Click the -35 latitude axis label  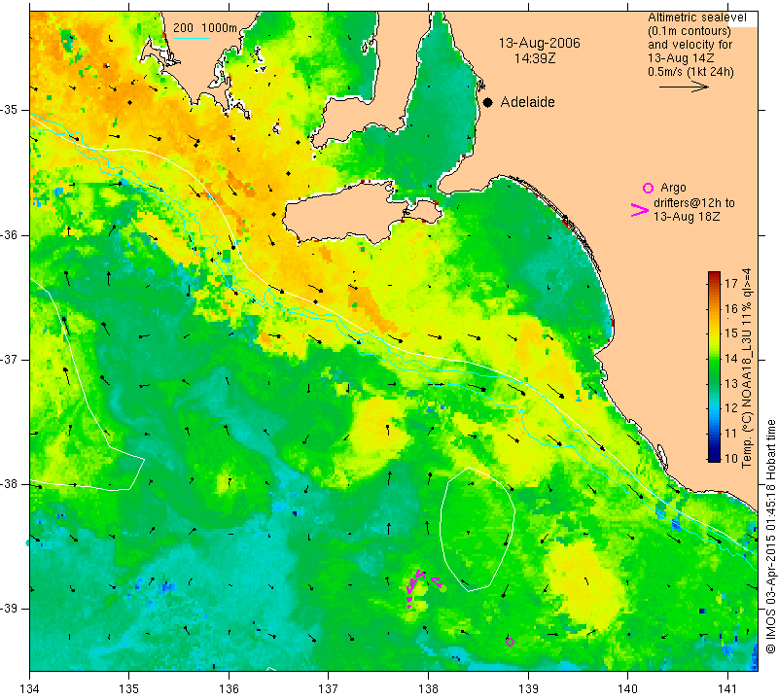10,110
